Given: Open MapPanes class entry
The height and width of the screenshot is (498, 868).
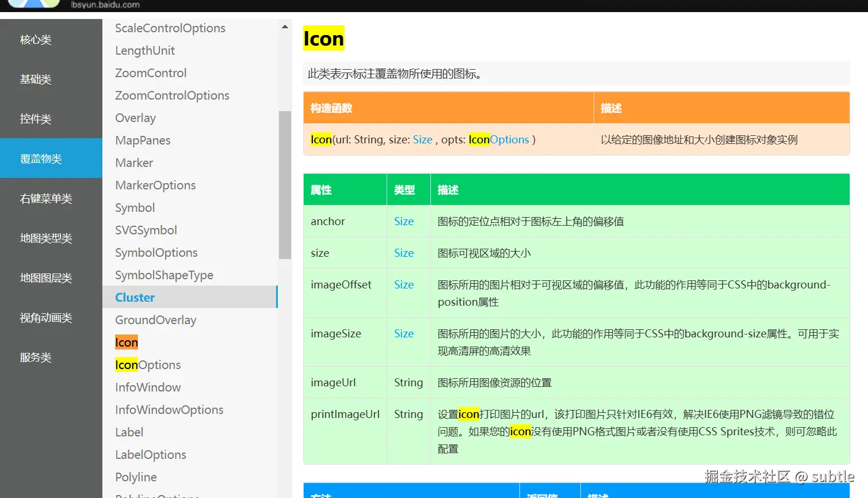Looking at the screenshot, I should (x=143, y=140).
